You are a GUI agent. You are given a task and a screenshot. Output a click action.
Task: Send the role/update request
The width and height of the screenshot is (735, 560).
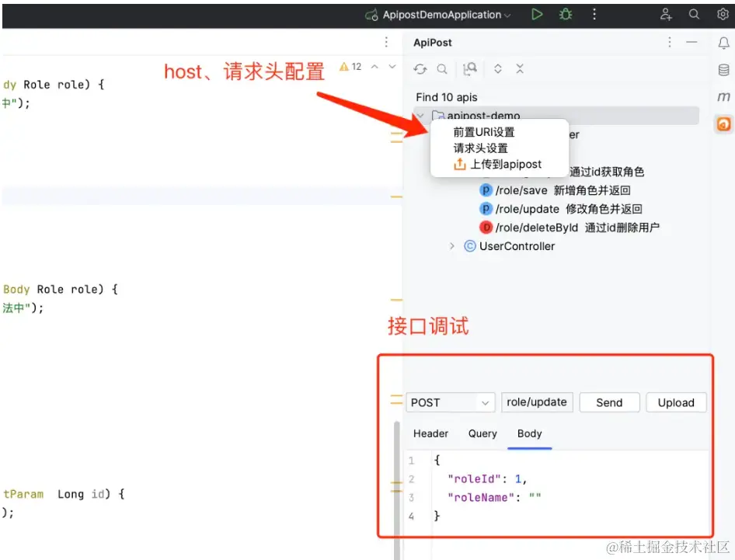tap(609, 402)
